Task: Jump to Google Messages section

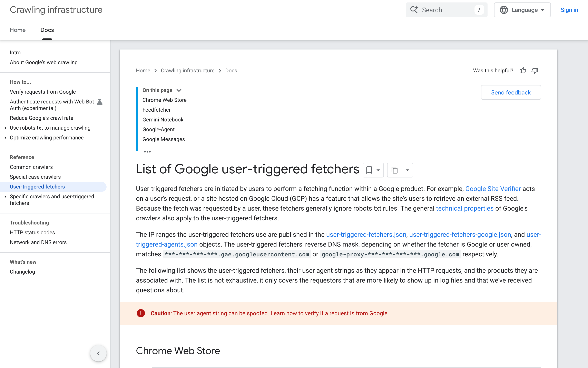Action: click(x=164, y=139)
